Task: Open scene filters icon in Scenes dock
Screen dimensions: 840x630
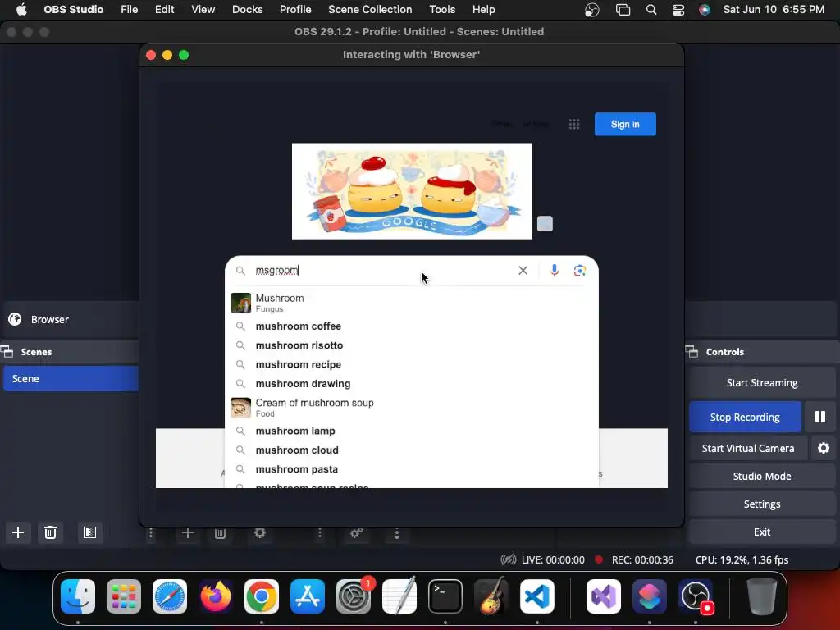Action: (x=90, y=532)
